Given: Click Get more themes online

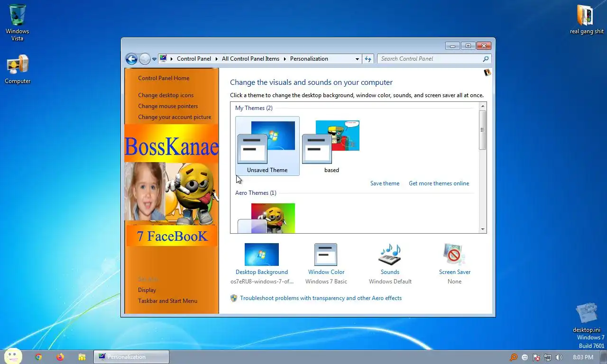Looking at the screenshot, I should click(x=439, y=183).
